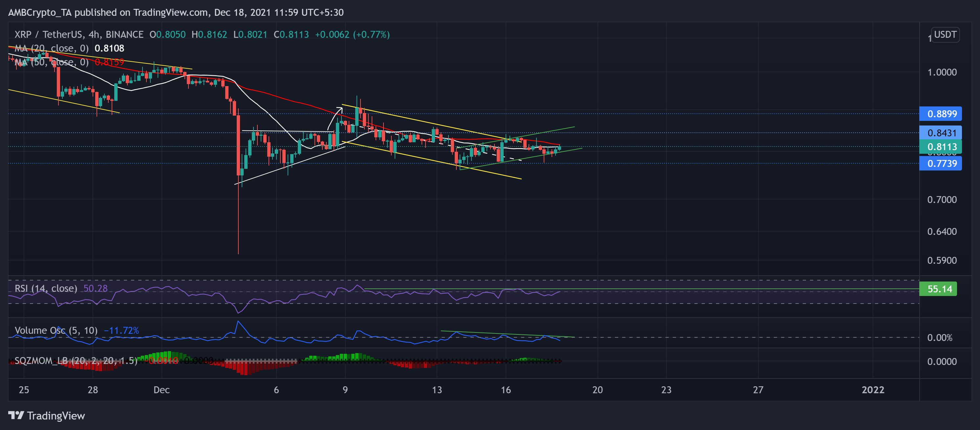Click the open price O0.8050
980x430 pixels.
167,34
